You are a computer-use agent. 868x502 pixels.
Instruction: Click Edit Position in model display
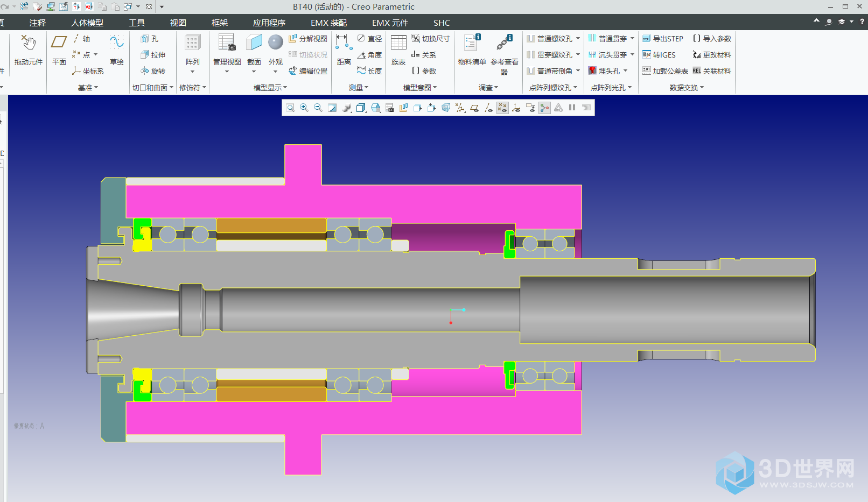[x=308, y=71]
